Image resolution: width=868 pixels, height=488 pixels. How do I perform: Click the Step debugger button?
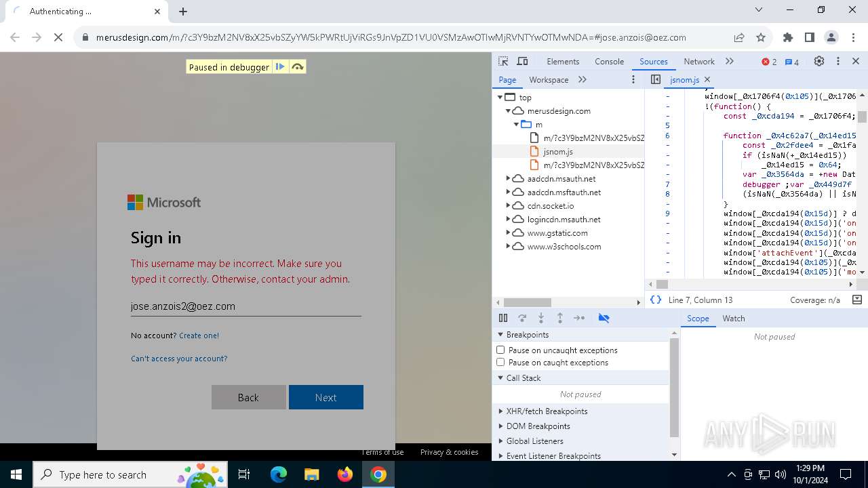tap(579, 318)
